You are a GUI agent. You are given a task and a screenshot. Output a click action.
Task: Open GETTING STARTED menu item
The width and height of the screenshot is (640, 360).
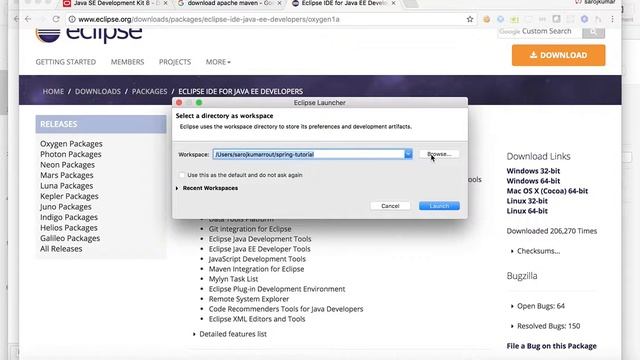(x=66, y=62)
